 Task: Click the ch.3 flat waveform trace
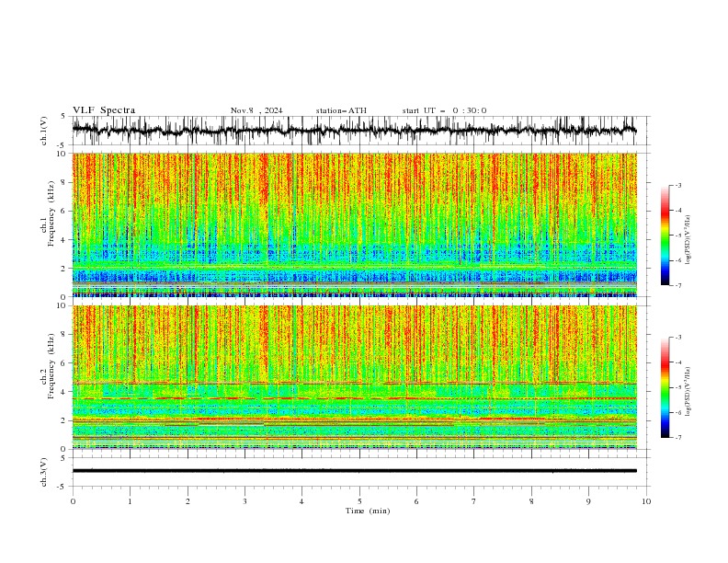coord(354,471)
